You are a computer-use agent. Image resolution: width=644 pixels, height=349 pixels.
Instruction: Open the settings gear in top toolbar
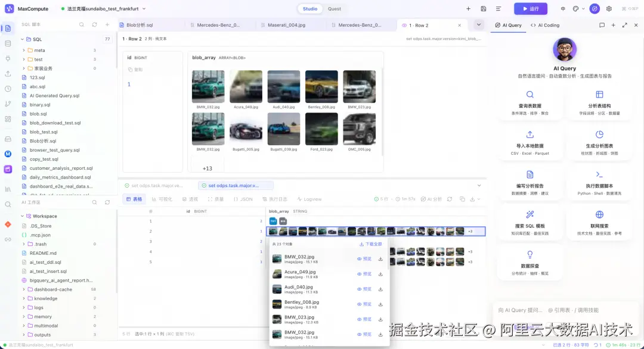pyautogui.click(x=609, y=8)
